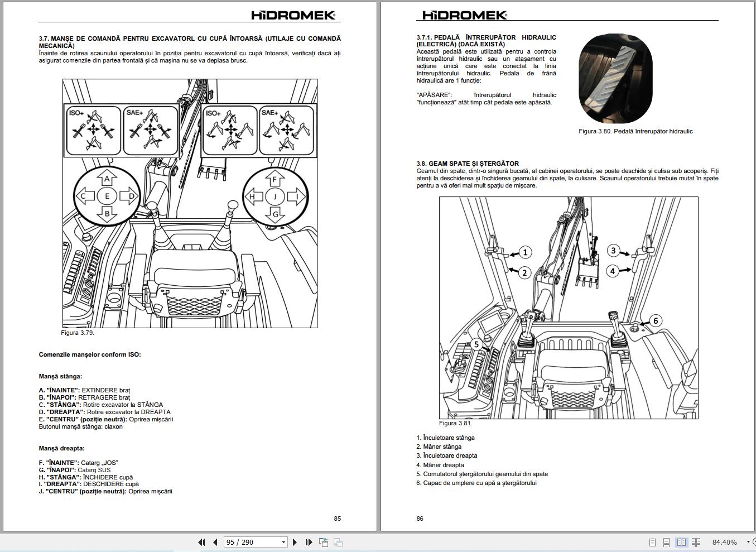
Task: Click page number 85 in the footer
Action: [x=338, y=519]
